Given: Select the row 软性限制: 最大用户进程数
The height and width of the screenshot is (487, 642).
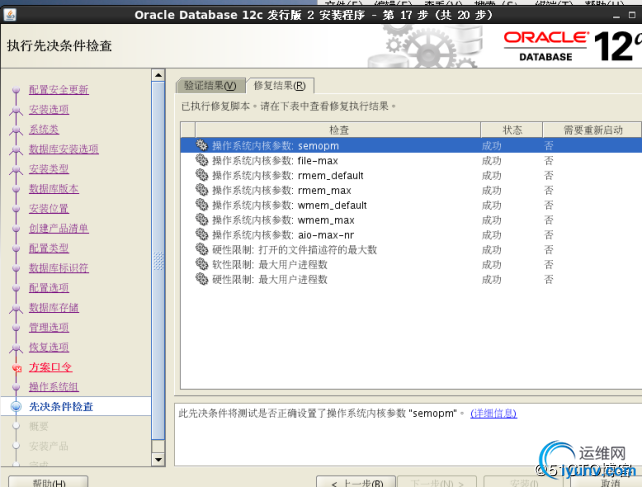Looking at the screenshot, I should pos(411,264).
